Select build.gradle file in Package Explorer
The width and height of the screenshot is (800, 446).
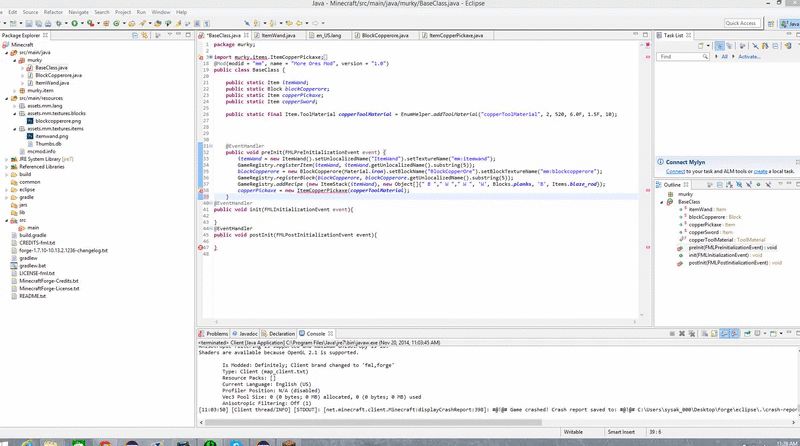(x=33, y=235)
